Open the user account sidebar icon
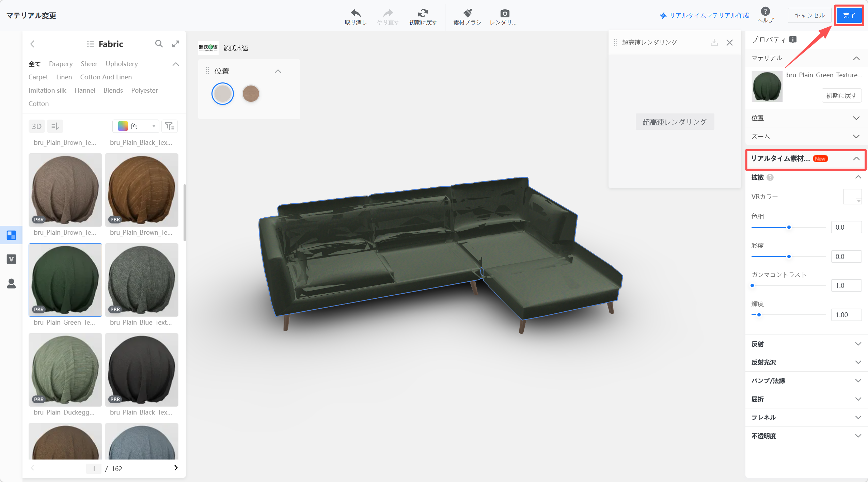Viewport: 868px width, 482px height. coord(11,283)
